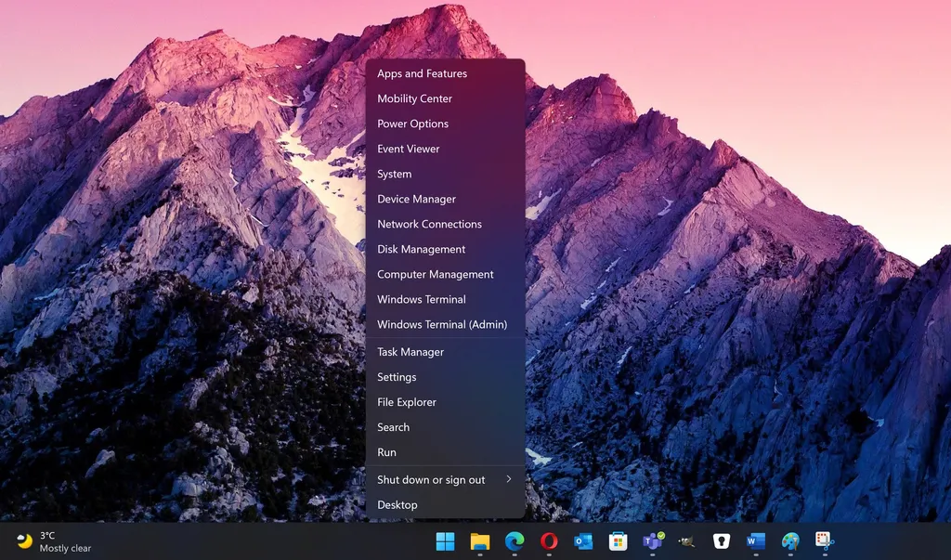Show the Desktop via menu entry
The height and width of the screenshot is (560, 951).
(397, 505)
